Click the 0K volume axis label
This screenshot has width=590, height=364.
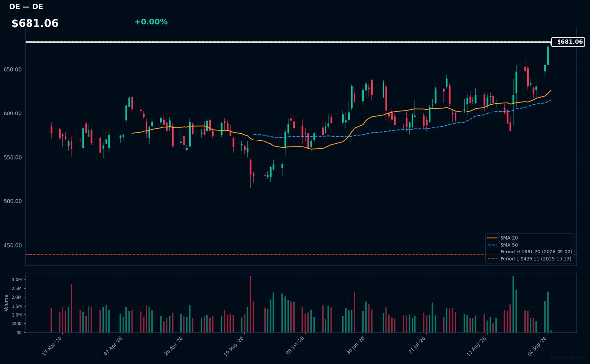coord(19,333)
